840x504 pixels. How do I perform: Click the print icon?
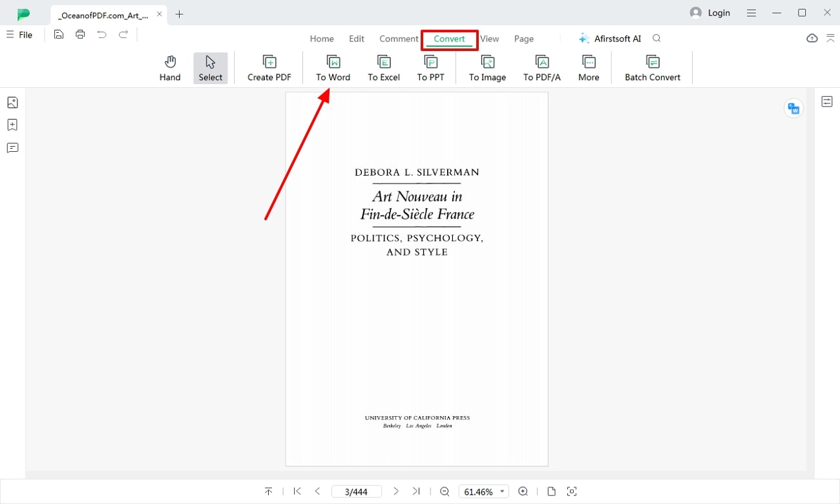pos(80,35)
